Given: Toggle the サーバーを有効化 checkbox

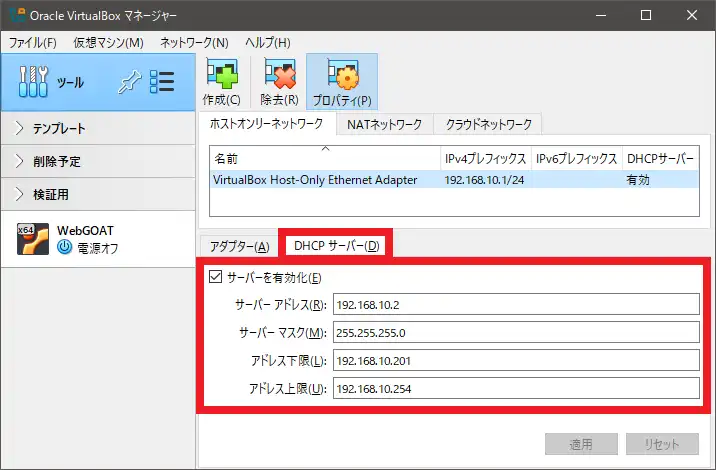Looking at the screenshot, I should 216,277.
